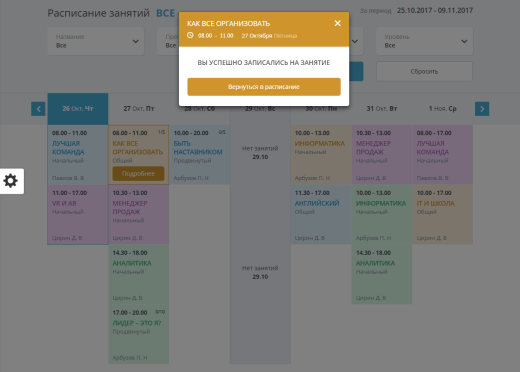Select the 26 Окт. Чт day tab
The image size is (520, 372).
click(78, 109)
